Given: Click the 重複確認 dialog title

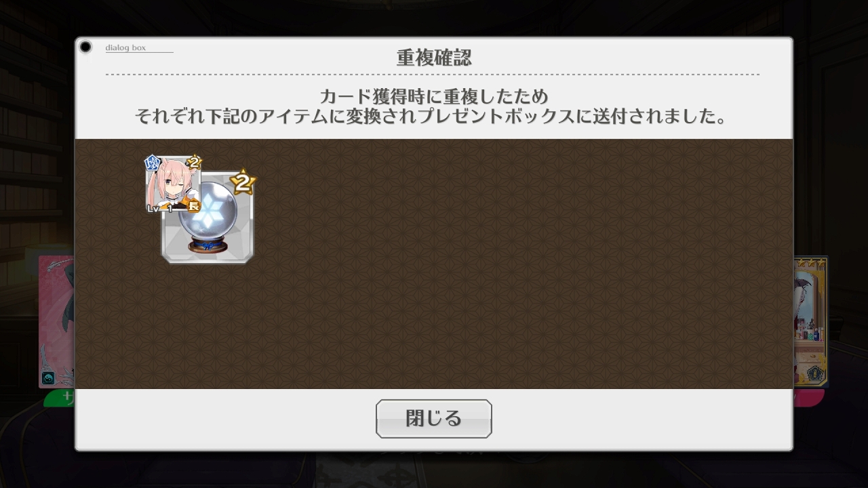Looking at the screenshot, I should (434, 58).
